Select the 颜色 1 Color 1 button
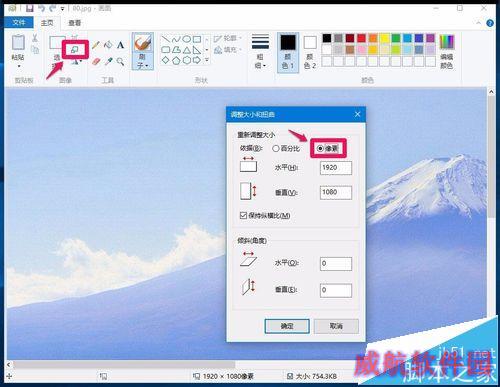 click(288, 52)
